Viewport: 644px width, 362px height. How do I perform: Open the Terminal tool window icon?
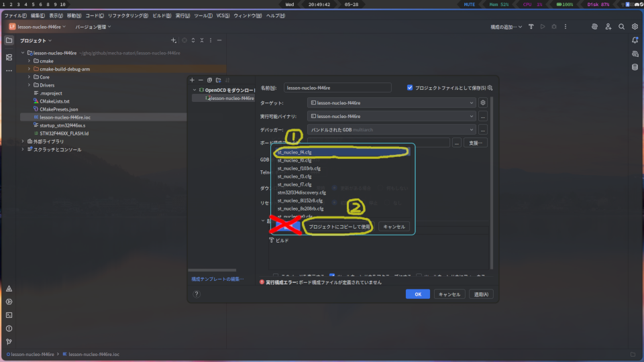point(9,315)
